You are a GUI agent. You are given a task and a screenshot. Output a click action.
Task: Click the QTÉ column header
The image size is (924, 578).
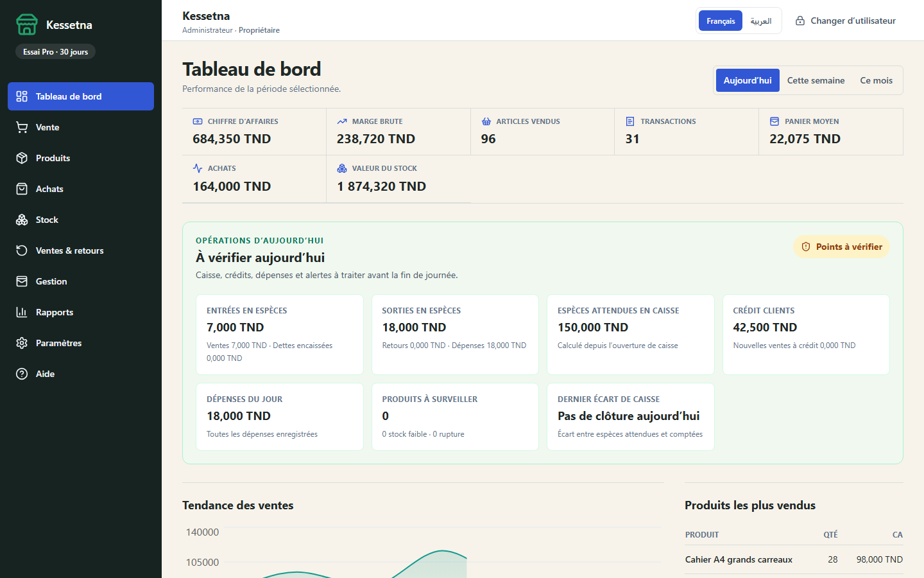click(x=830, y=534)
